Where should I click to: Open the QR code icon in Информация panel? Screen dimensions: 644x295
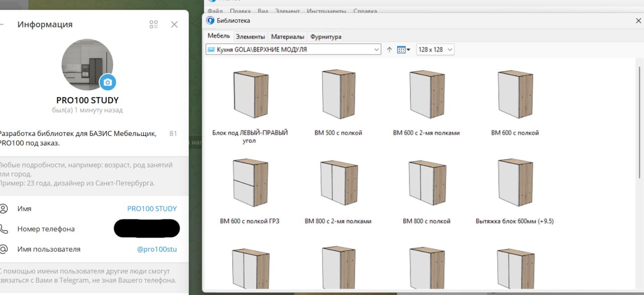point(154,24)
